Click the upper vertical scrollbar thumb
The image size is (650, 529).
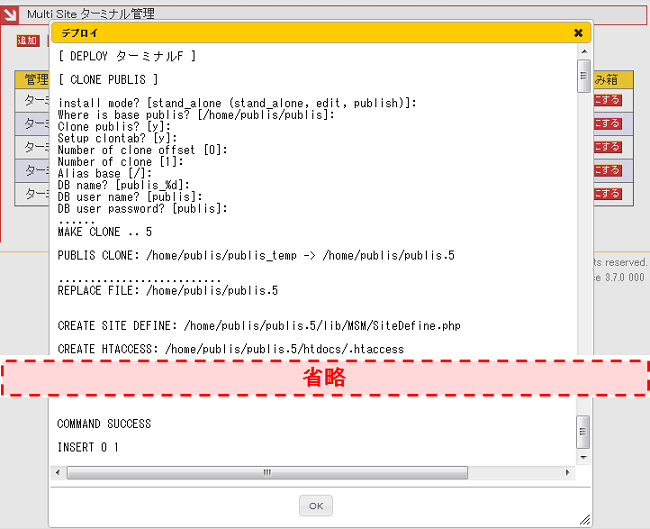click(x=583, y=76)
